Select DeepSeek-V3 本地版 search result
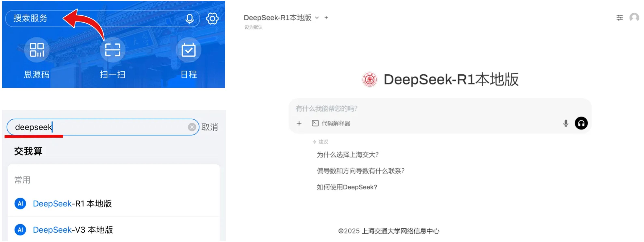Viewport: 644px width, 242px height. [73, 230]
